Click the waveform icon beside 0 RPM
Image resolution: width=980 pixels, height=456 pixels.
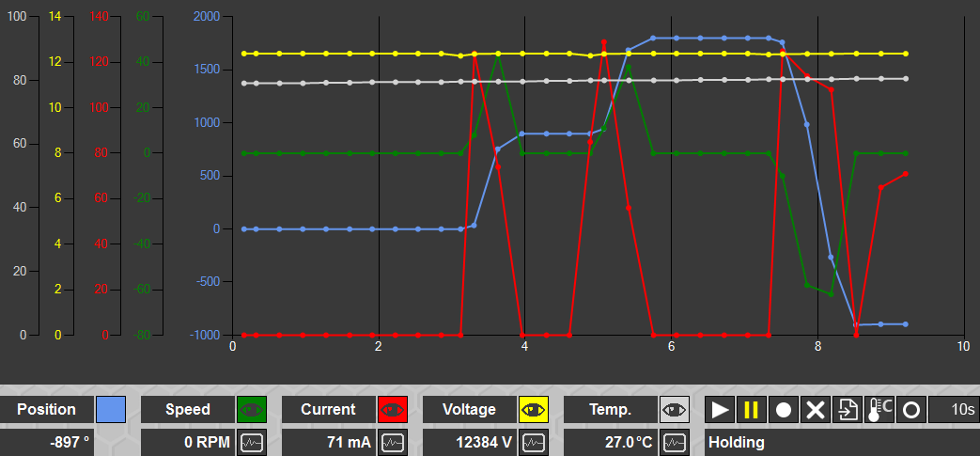[252, 441]
